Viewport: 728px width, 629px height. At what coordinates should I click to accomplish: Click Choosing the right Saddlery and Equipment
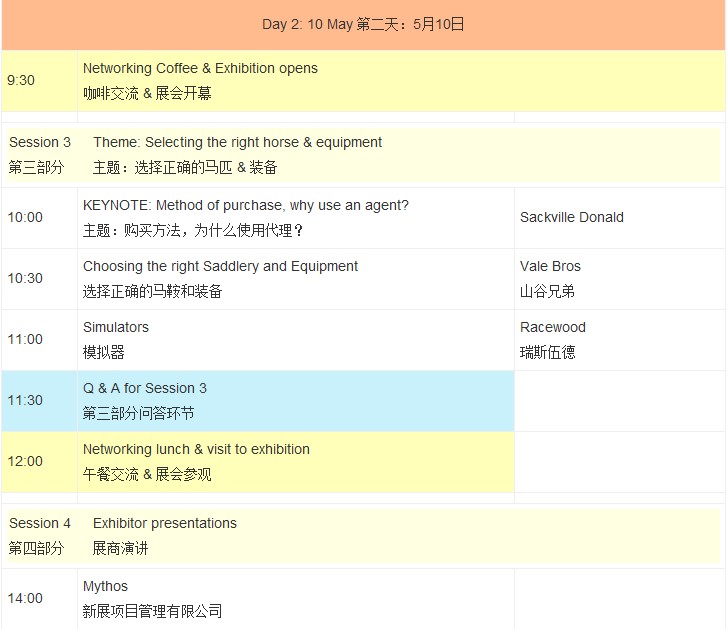click(x=220, y=267)
